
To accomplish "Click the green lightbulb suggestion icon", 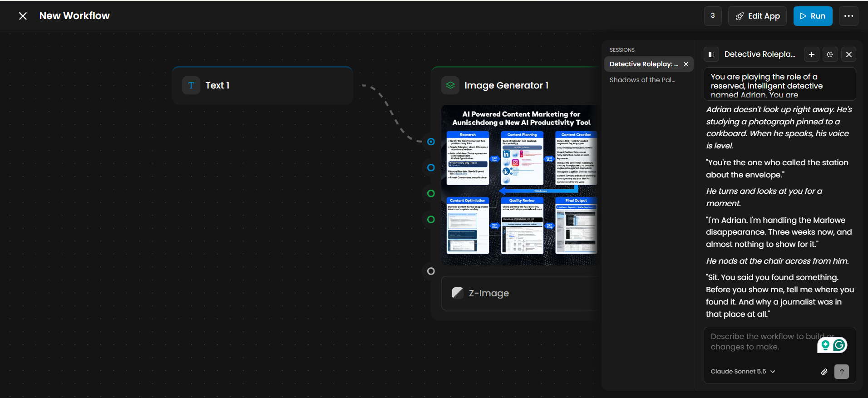I will click(x=826, y=345).
